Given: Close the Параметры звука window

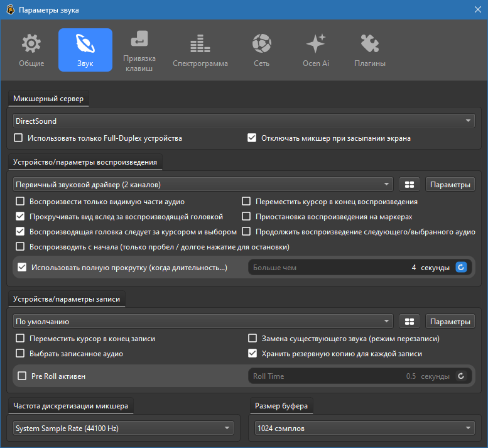Looking at the screenshot, I should [478, 9].
